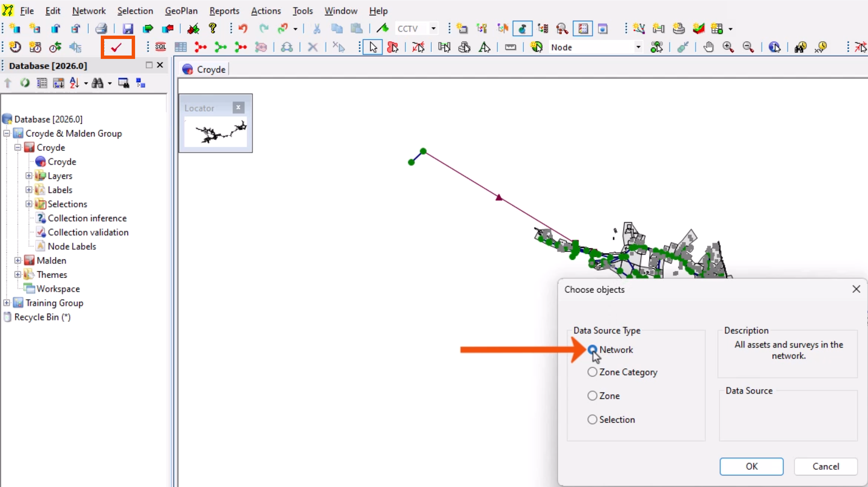The image size is (868, 487).
Task: Select the Zone Category radio button
Action: click(x=592, y=373)
